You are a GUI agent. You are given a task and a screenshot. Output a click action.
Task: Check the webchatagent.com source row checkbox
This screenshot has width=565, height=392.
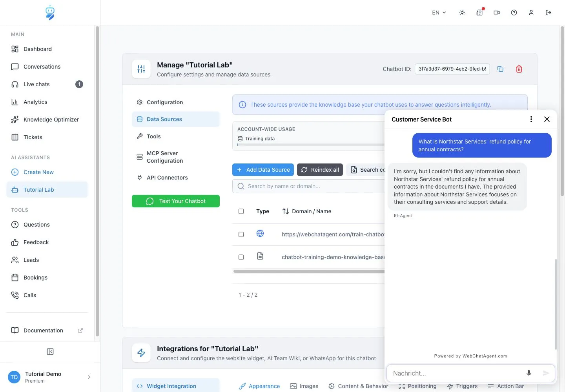pos(241,234)
